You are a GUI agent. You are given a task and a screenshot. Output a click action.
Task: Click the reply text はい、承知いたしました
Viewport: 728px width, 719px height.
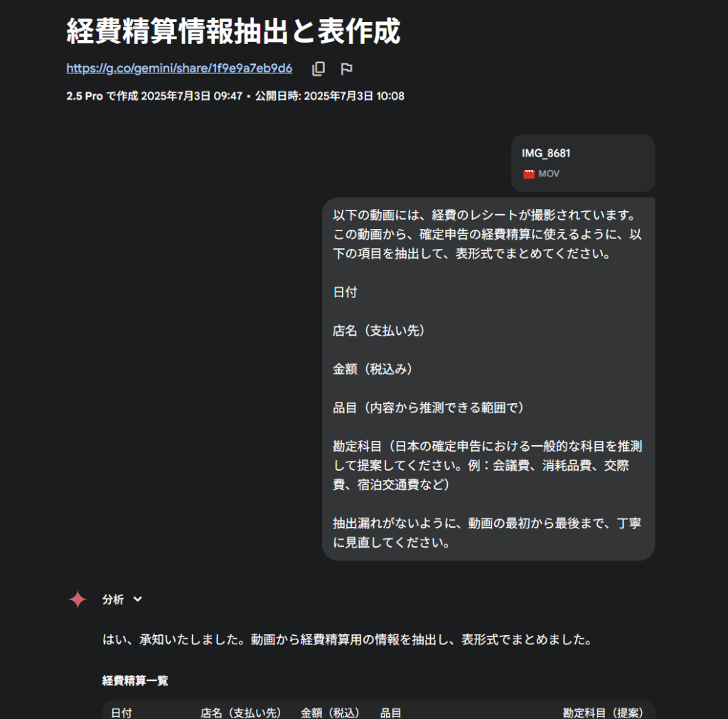pyautogui.click(x=347, y=639)
